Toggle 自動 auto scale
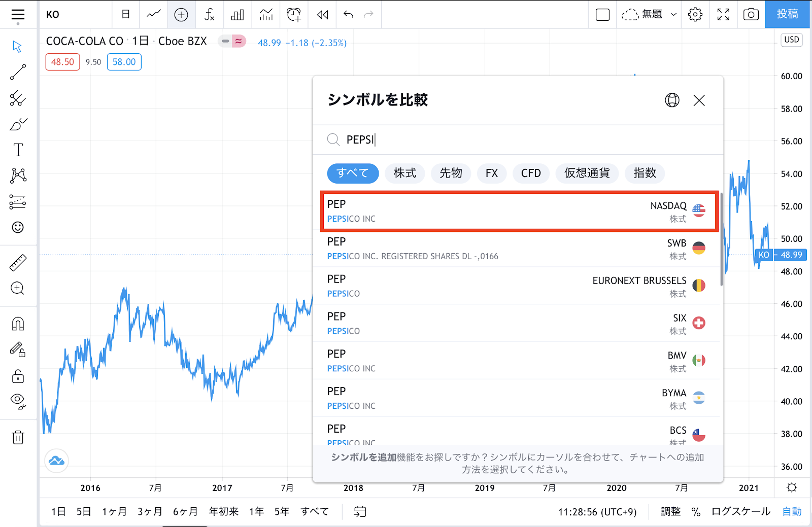Screen dimensions: 812x527 pos(792,511)
